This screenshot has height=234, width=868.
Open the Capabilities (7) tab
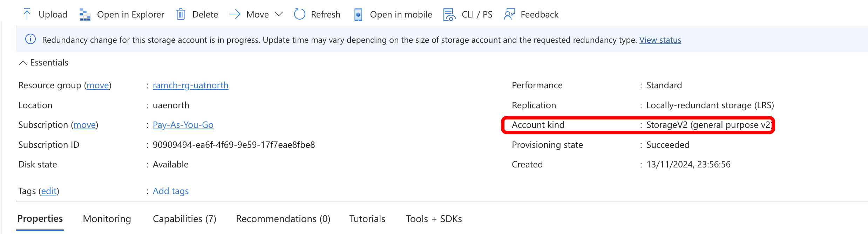pos(184,219)
